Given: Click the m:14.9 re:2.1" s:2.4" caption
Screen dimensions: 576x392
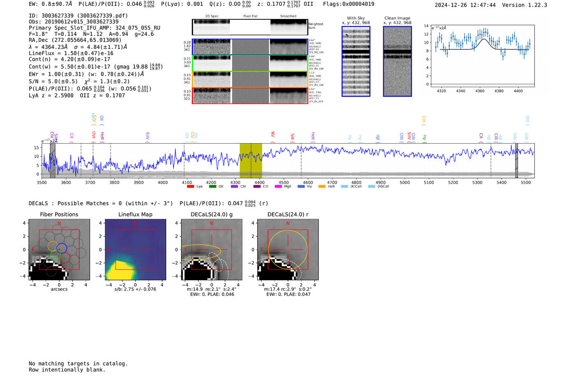Looking at the screenshot, I should pyautogui.click(x=211, y=289).
